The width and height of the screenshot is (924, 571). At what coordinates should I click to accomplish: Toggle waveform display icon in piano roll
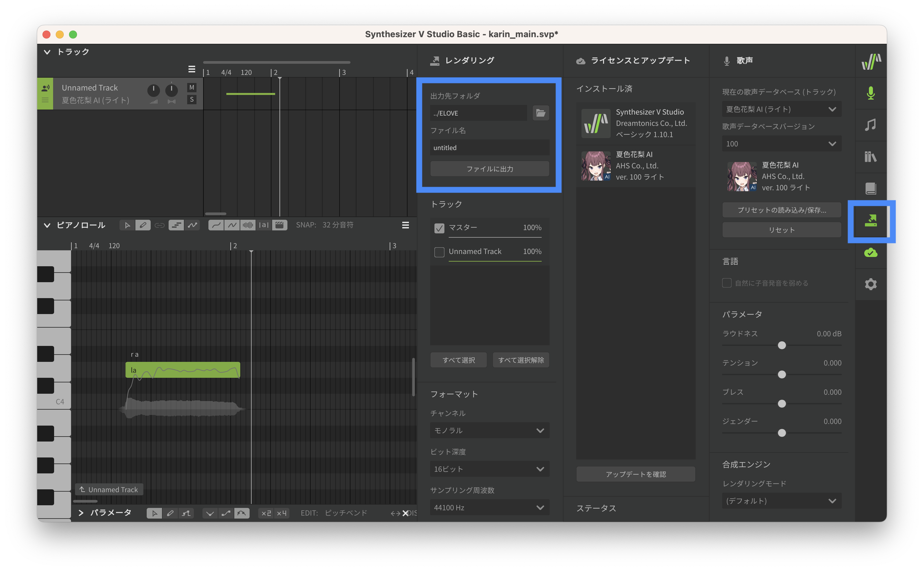(x=248, y=225)
